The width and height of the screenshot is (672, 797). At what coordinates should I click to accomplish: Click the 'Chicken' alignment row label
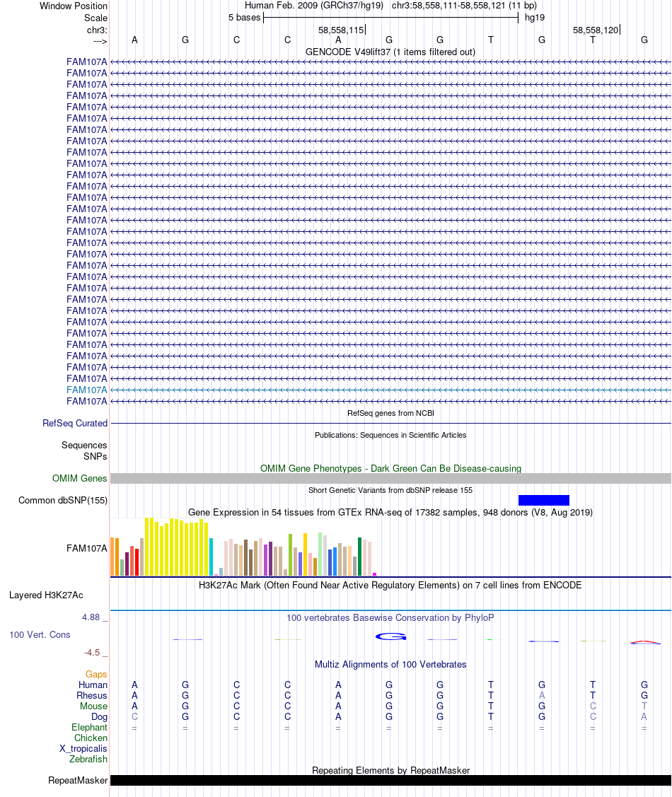click(91, 738)
